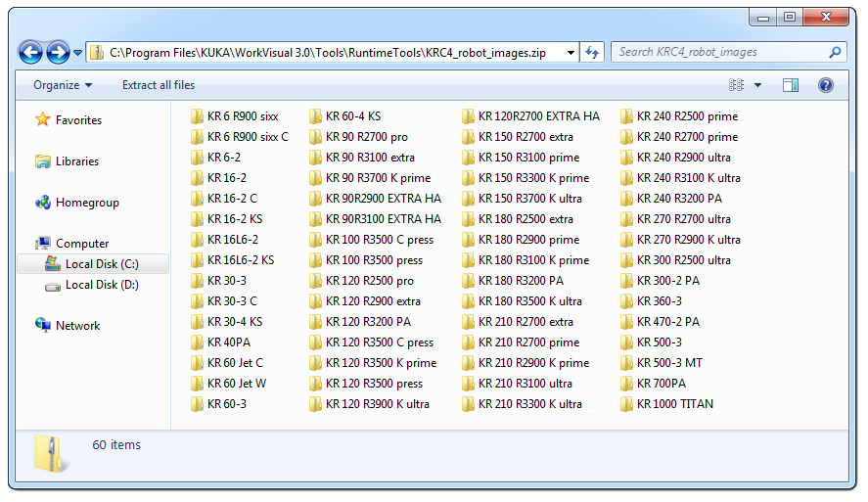Select folder KR 40PA
This screenshot has height=502, width=868.
click(x=220, y=342)
